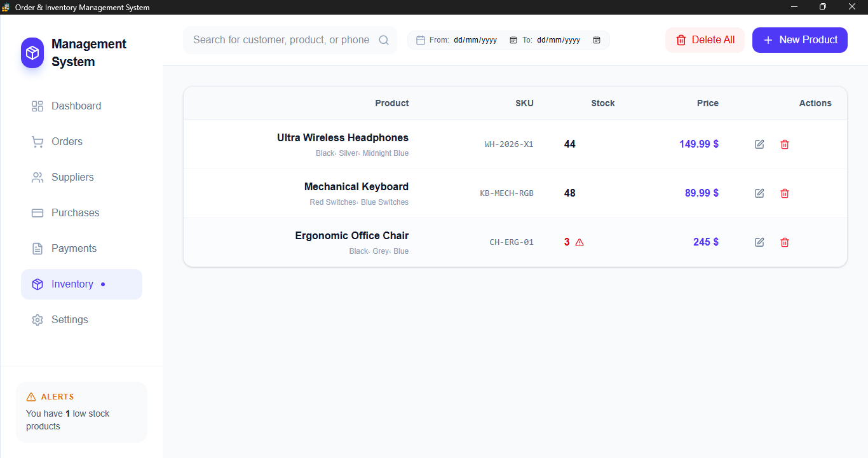This screenshot has height=458, width=868.
Task: Delete the Ergonomic Office Chair row
Action: tap(785, 242)
